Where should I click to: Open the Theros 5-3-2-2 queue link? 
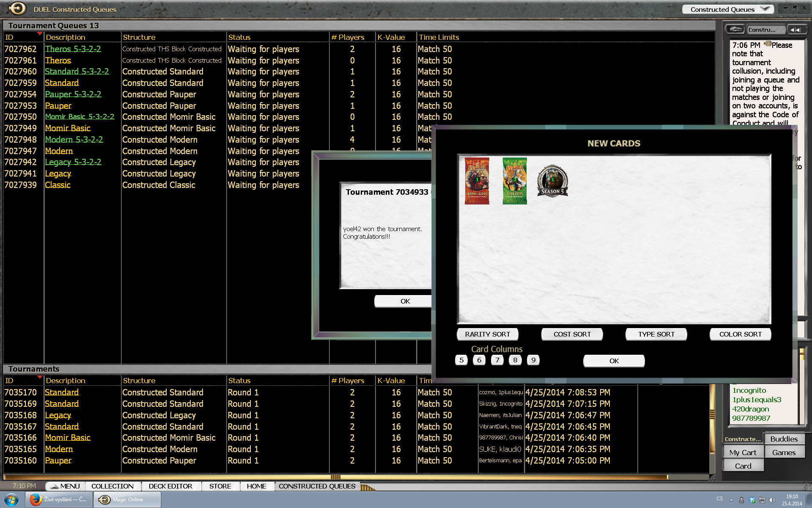(x=73, y=49)
